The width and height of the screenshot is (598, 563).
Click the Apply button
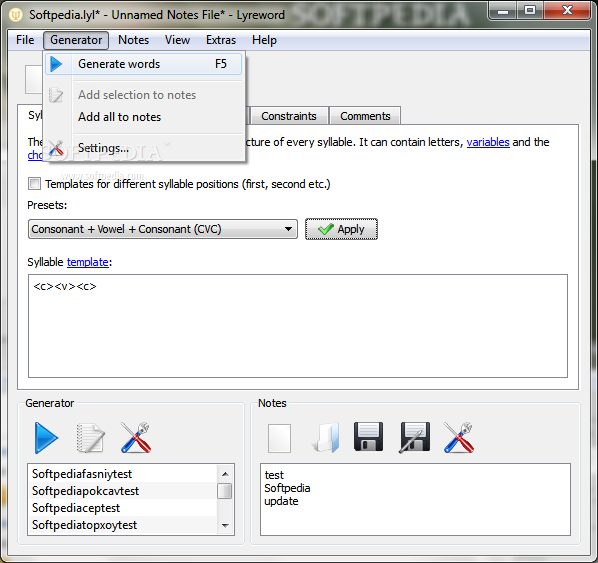[x=341, y=229]
